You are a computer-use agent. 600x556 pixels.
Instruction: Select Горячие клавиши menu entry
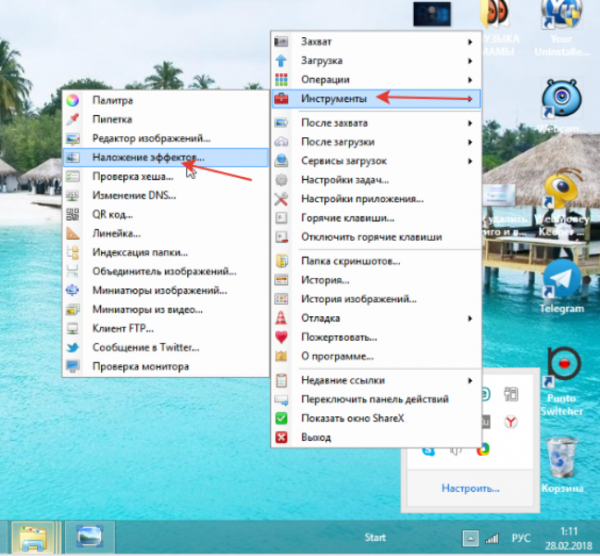coord(376,218)
